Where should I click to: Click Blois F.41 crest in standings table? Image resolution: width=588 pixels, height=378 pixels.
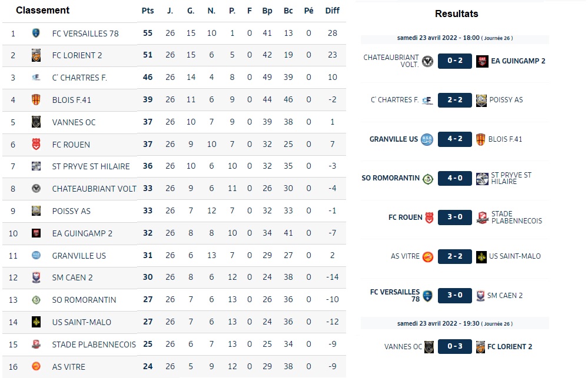click(x=36, y=100)
